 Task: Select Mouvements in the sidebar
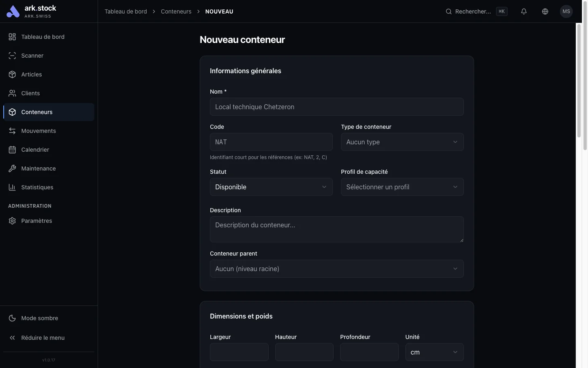click(38, 131)
